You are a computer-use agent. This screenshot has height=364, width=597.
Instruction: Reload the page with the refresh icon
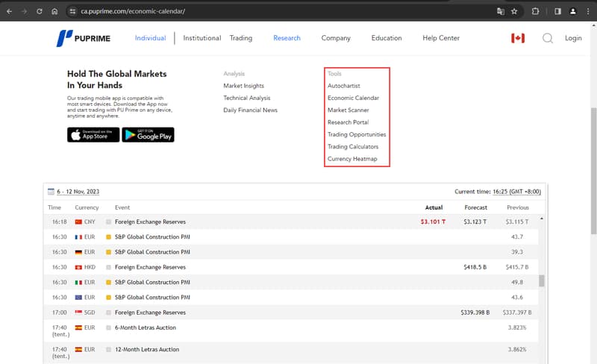pyautogui.click(x=40, y=11)
